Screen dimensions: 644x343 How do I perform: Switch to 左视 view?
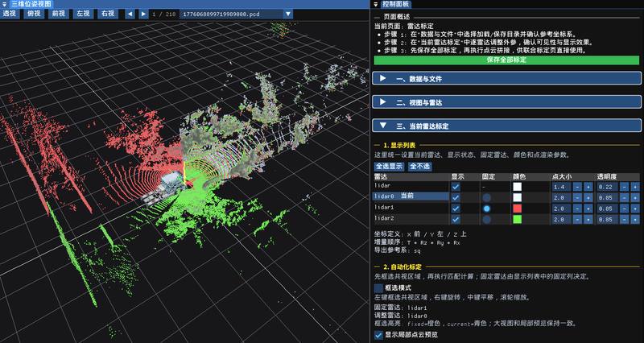[x=83, y=14]
